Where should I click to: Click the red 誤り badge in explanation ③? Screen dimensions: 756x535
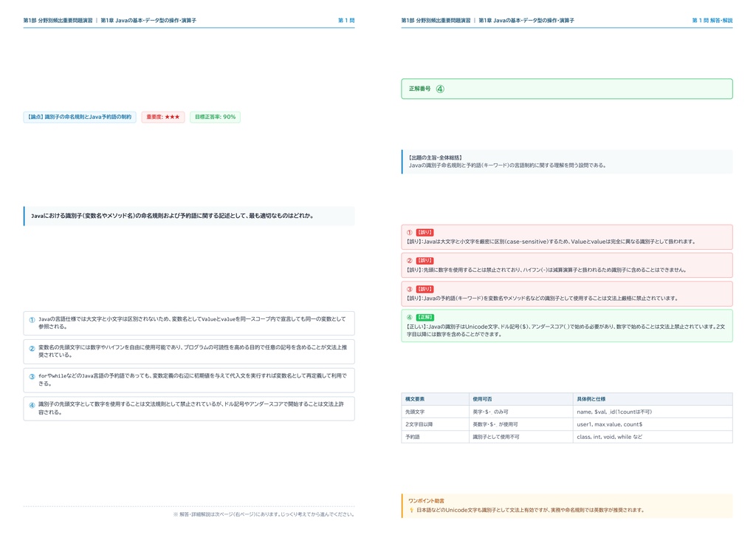425,289
